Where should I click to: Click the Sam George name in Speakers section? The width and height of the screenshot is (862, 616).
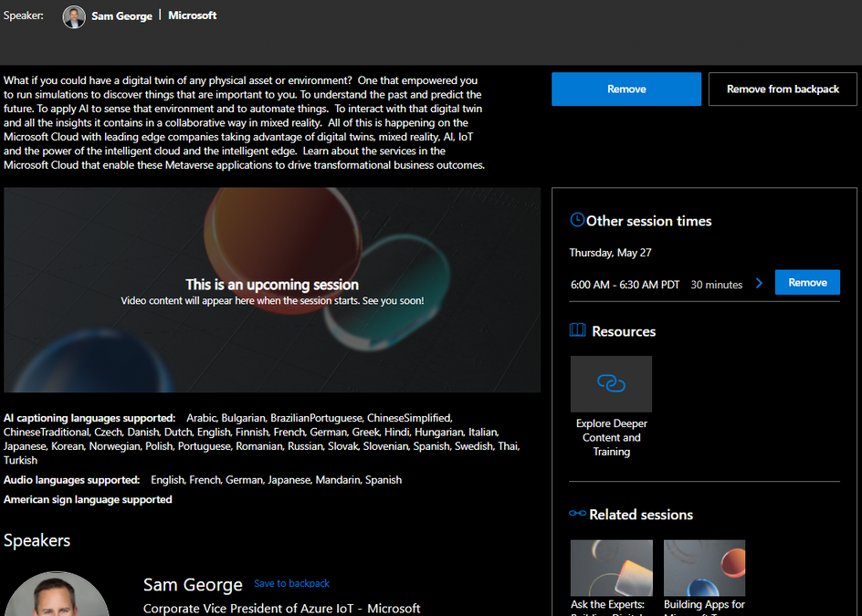coord(193,585)
